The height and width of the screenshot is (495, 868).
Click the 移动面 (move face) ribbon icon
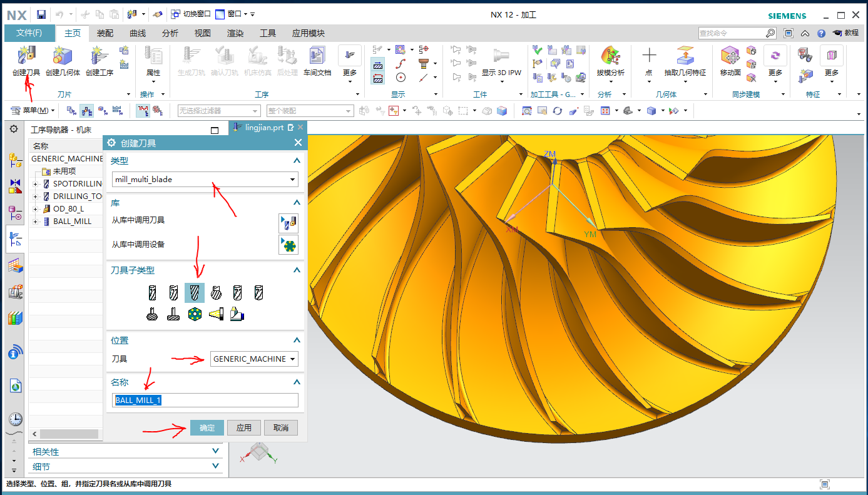pos(730,61)
